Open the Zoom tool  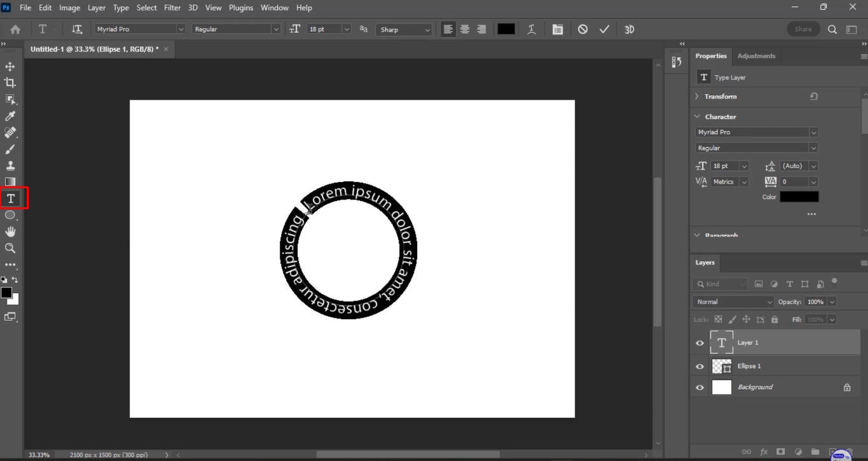point(9,248)
